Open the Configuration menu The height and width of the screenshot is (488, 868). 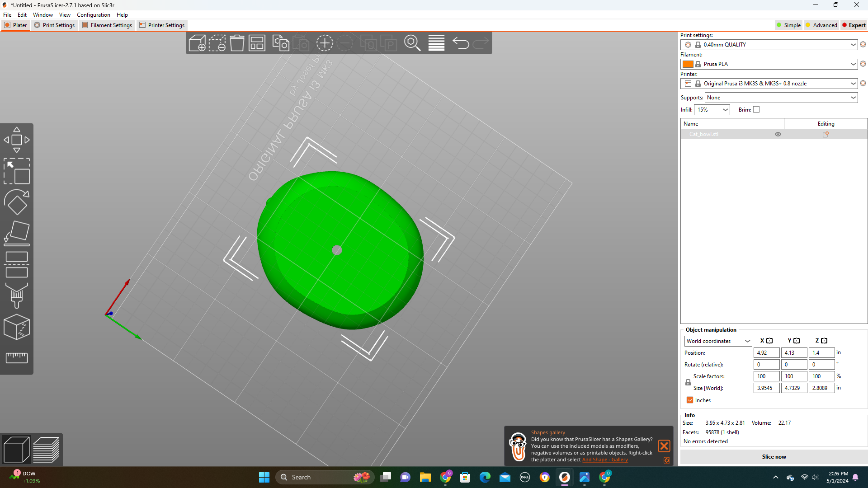click(x=94, y=15)
